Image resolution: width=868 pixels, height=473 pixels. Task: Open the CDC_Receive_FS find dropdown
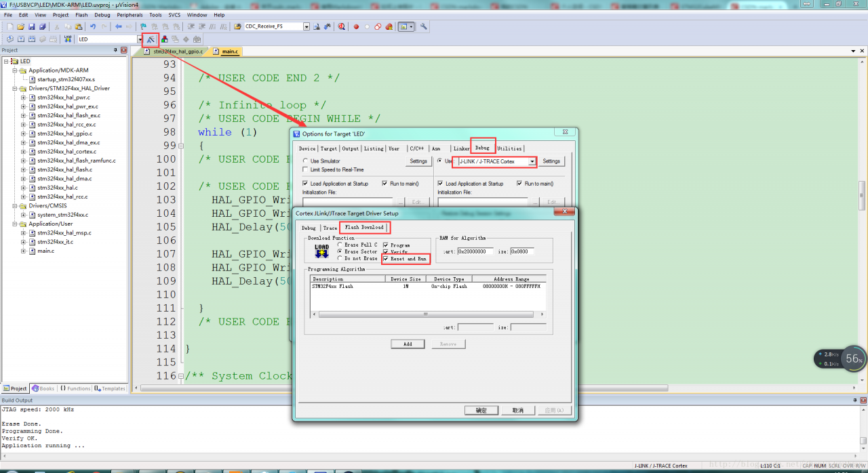pyautogui.click(x=307, y=26)
